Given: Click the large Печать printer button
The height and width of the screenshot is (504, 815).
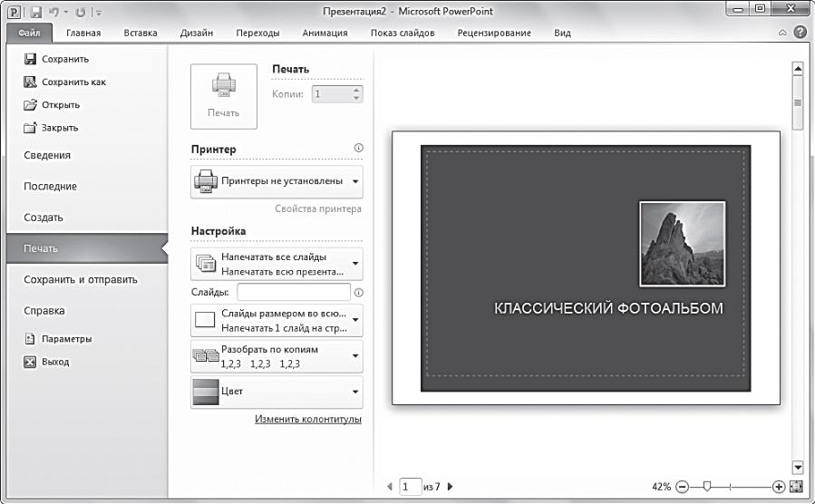Looking at the screenshot, I should click(224, 96).
